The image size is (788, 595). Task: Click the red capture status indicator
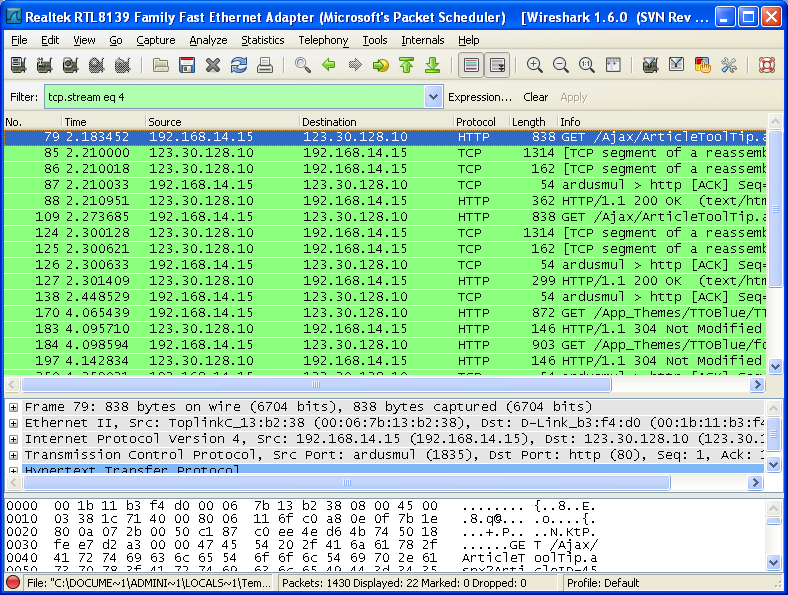pyautogui.click(x=13, y=583)
